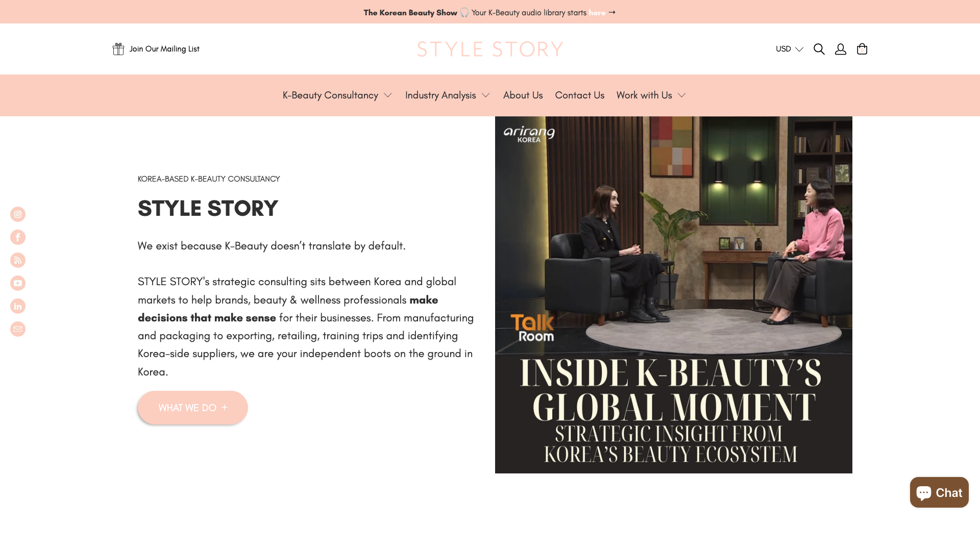The width and height of the screenshot is (980, 551).
Task: Follow the 'here' link in announcement bar
Action: click(x=597, y=12)
